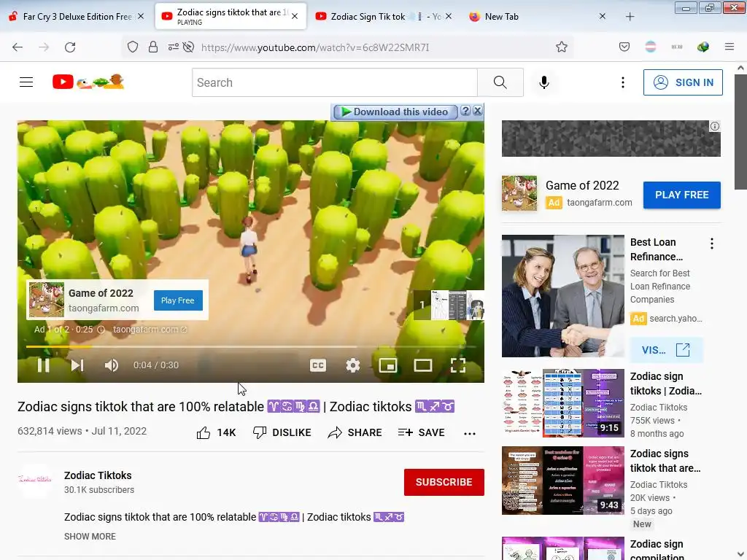The image size is (747, 560).
Task: Go back using the browser back arrow
Action: point(18,47)
